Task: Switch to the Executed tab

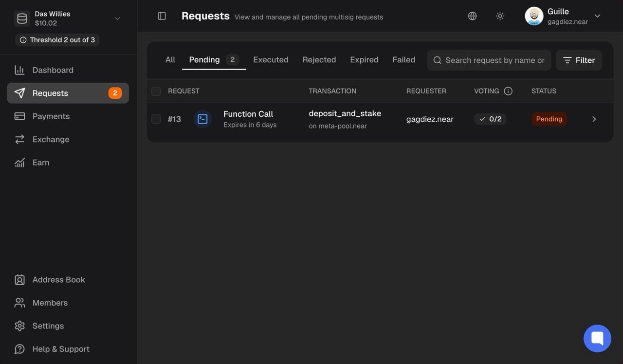Action: [271, 60]
